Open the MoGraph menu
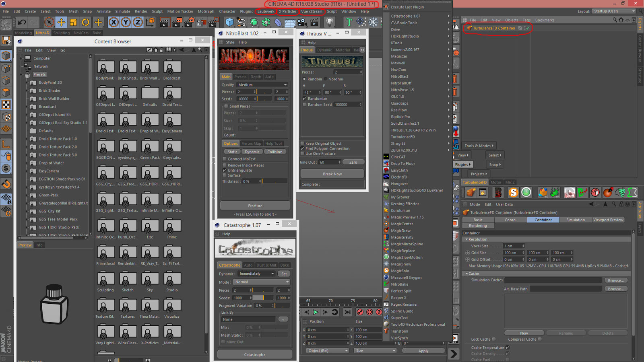The image size is (644, 362). [206, 11]
